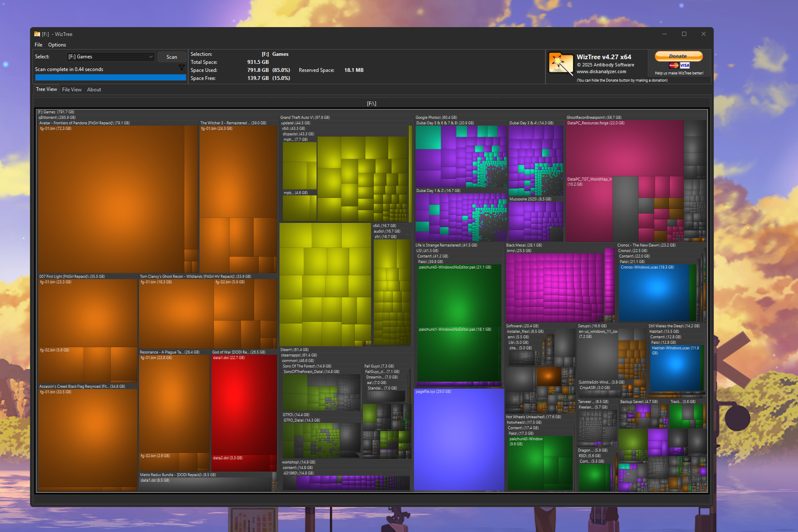The image size is (798, 532).
Task: Click the [F:\] treemap path header
Action: click(371, 103)
